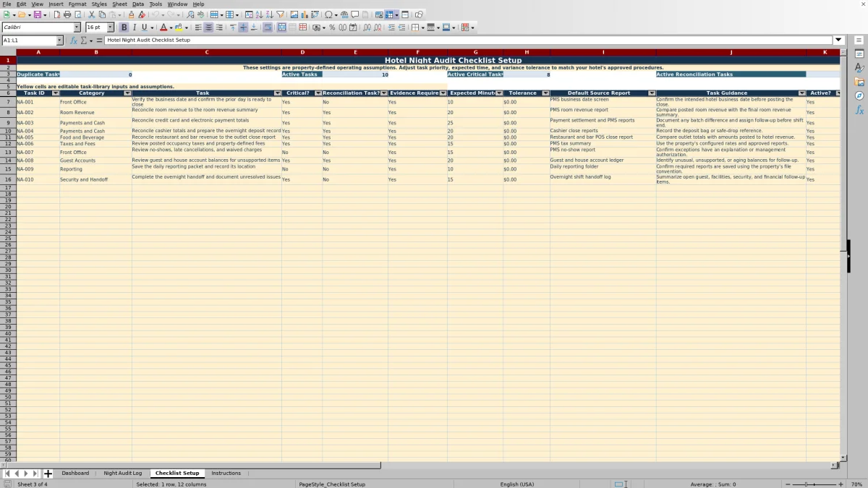Open the Tolerance column filter dropdown

(x=545, y=93)
